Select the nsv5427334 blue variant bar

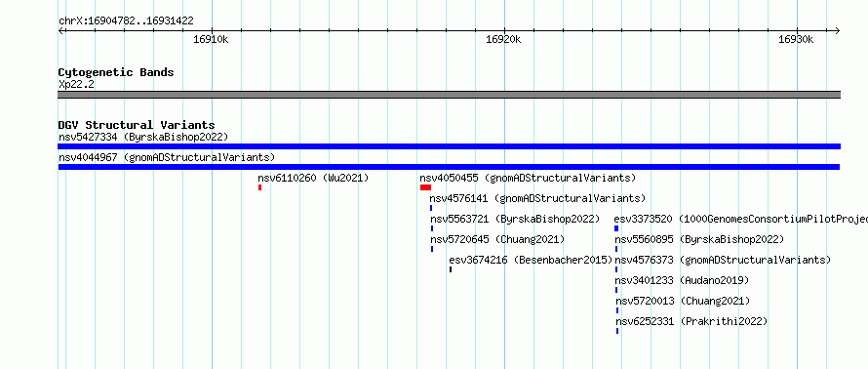tap(449, 146)
